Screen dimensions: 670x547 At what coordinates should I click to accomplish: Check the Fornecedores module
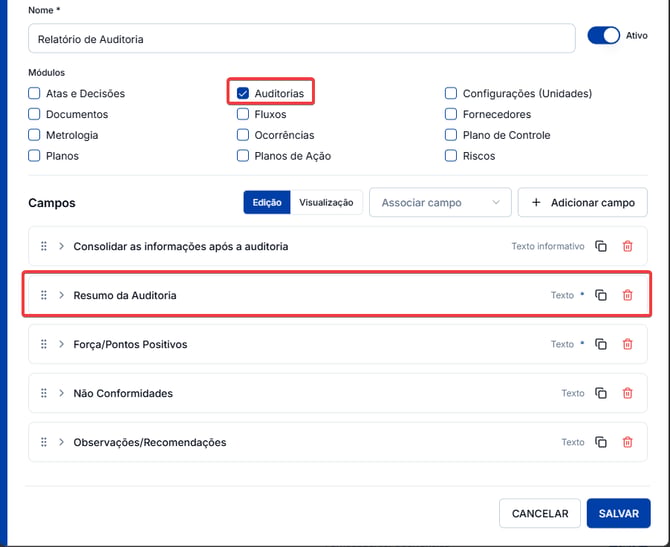tap(451, 114)
